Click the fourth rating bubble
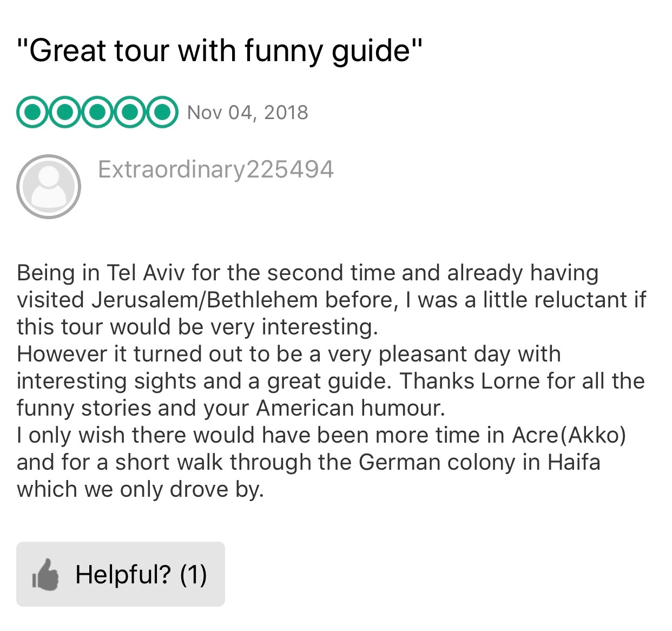672x631 pixels. click(x=129, y=113)
